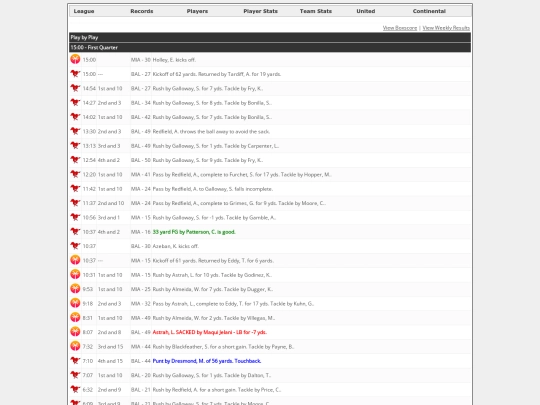Open the Continental menu

[429, 11]
